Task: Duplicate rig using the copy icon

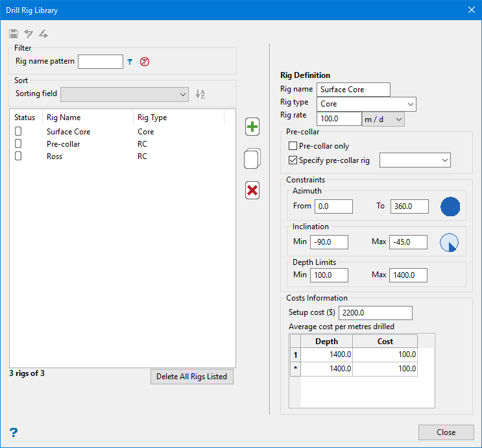Action: (252, 158)
